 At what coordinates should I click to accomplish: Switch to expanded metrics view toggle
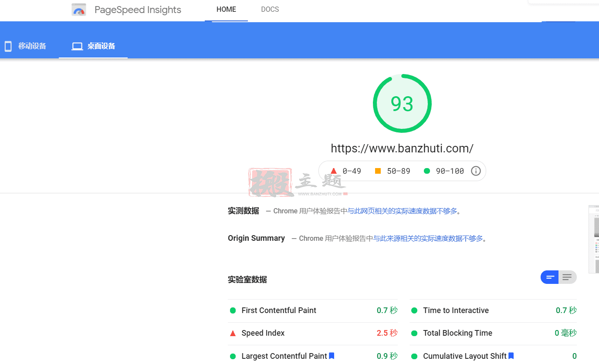567,277
